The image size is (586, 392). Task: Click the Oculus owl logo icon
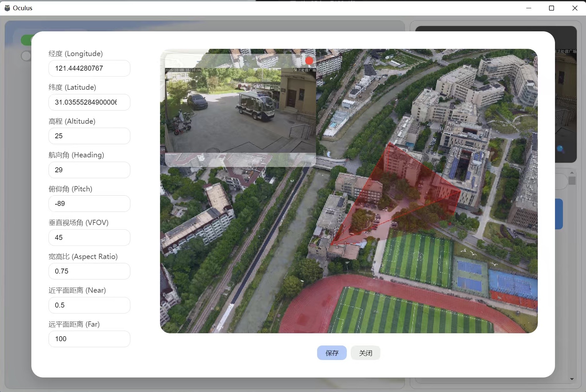pyautogui.click(x=7, y=8)
